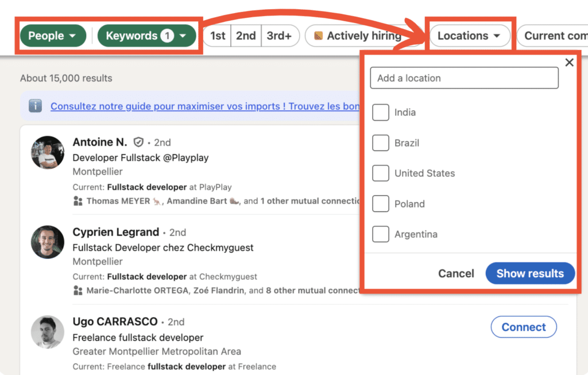Connect with Ugo CARRASCO
The width and height of the screenshot is (588, 375).
[523, 327]
